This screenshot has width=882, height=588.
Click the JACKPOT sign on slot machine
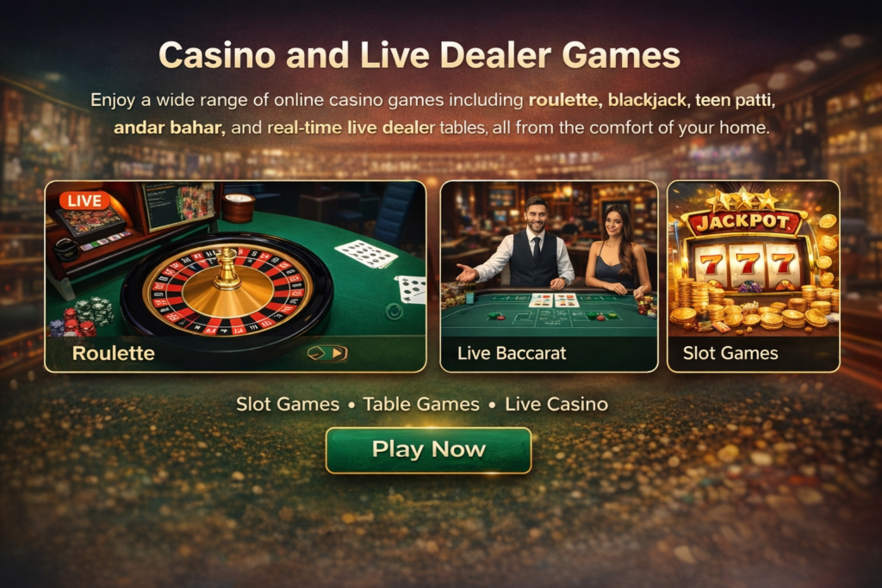742,221
